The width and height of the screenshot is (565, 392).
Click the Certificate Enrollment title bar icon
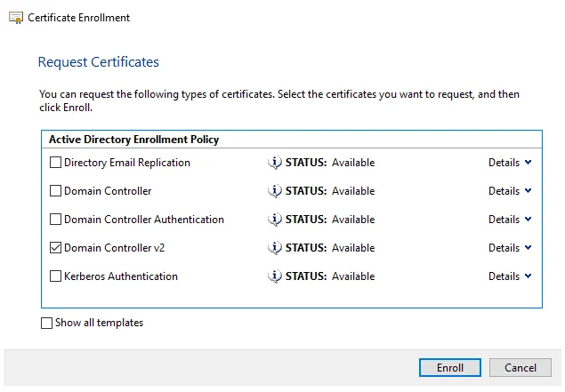point(16,18)
